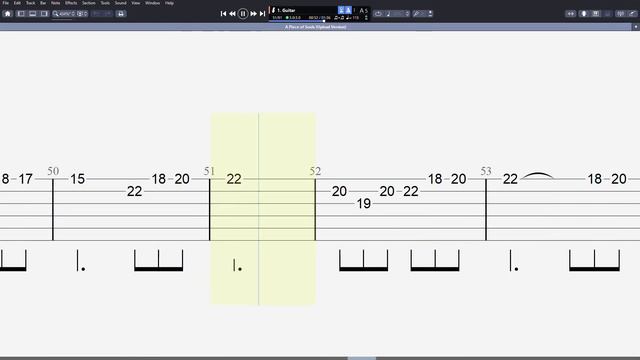Jump to last bar button
The height and width of the screenshot is (360, 640).
[262, 14]
